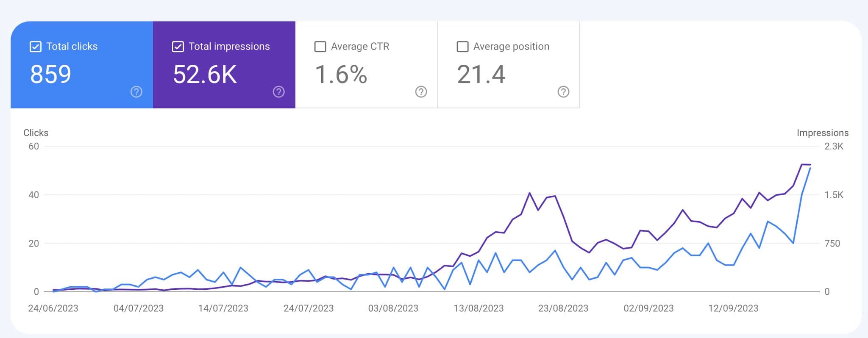Select the Average position metric card
Screen dimensions: 868x338
509,64
